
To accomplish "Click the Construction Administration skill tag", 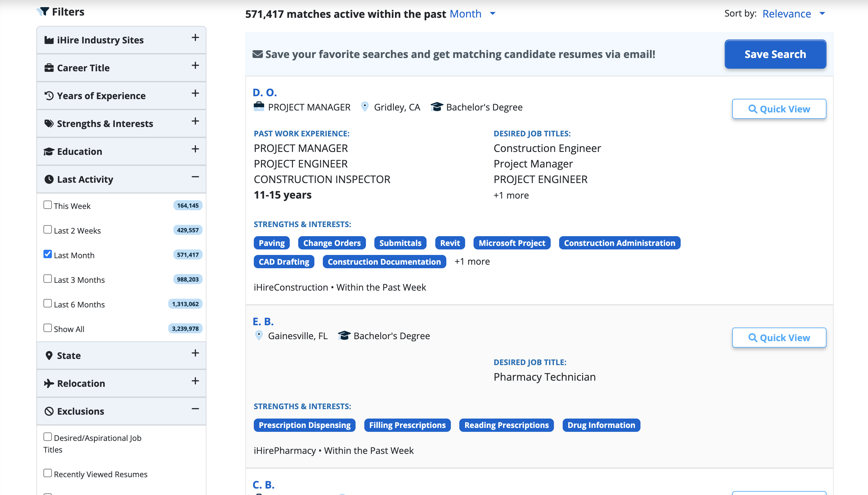I will click(x=619, y=243).
